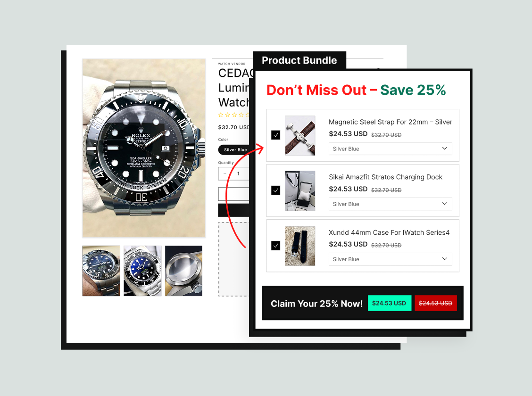
Task: Click the black watch band product image
Action: tap(300, 246)
